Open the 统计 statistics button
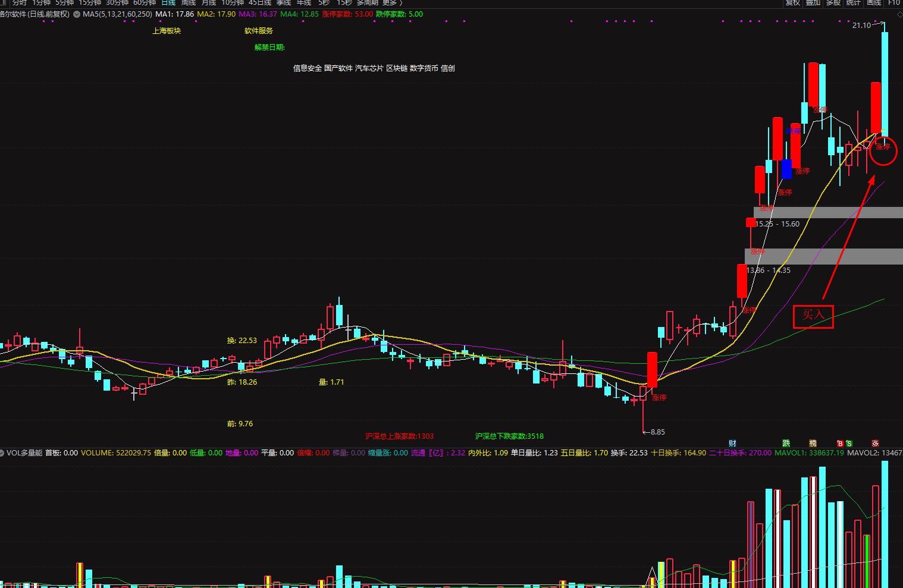This screenshot has height=588, width=903. [854, 2]
